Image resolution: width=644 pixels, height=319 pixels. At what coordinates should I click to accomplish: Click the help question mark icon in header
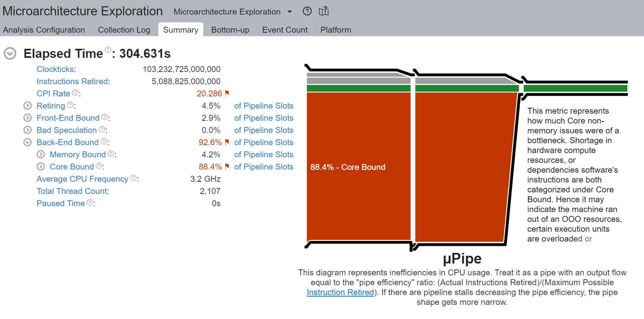pos(307,11)
